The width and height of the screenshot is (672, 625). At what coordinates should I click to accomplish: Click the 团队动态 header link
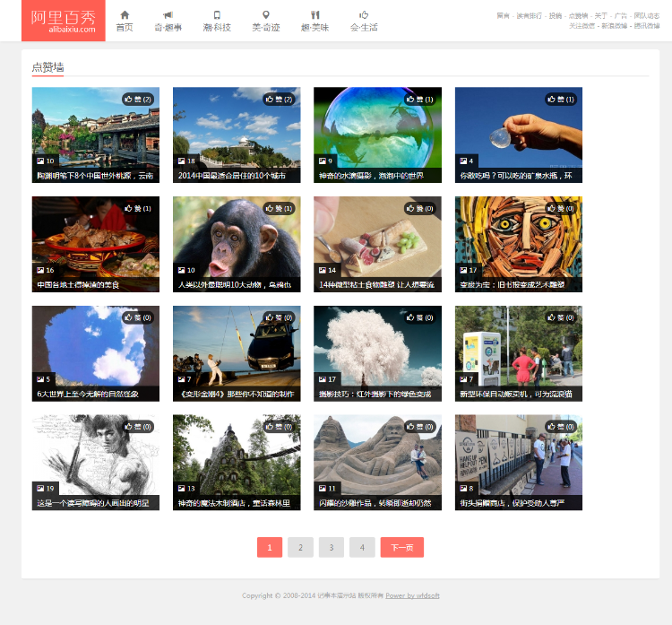pos(647,16)
